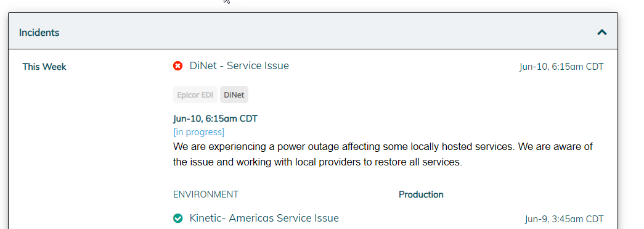Toggle the panel via the Incidents header bar
This screenshot has height=229, width=644.
pos(313,32)
